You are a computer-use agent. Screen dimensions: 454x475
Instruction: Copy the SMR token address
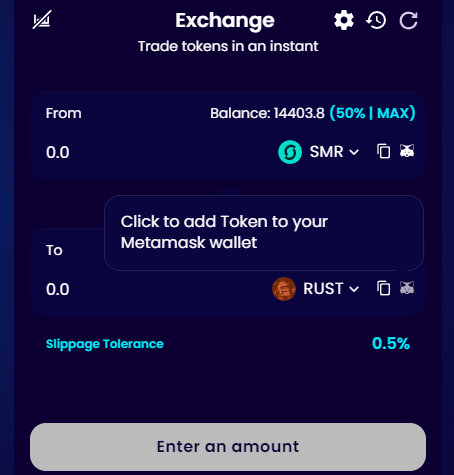[x=383, y=151]
